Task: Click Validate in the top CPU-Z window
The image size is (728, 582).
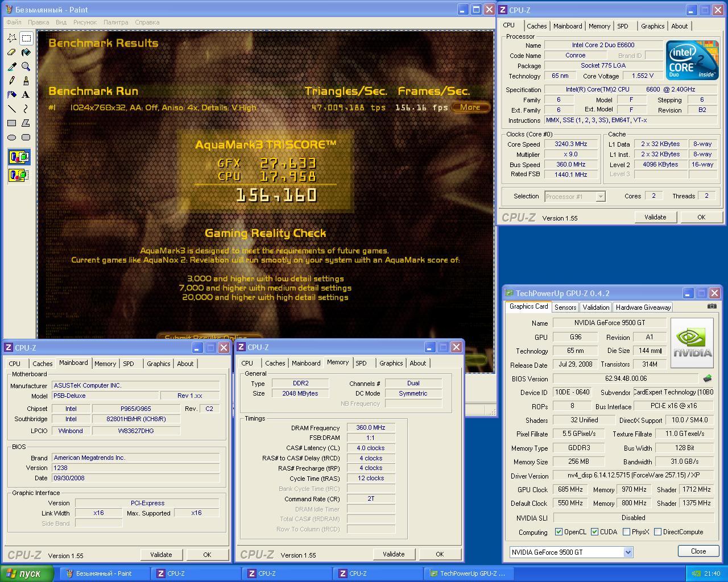Action: click(x=655, y=217)
